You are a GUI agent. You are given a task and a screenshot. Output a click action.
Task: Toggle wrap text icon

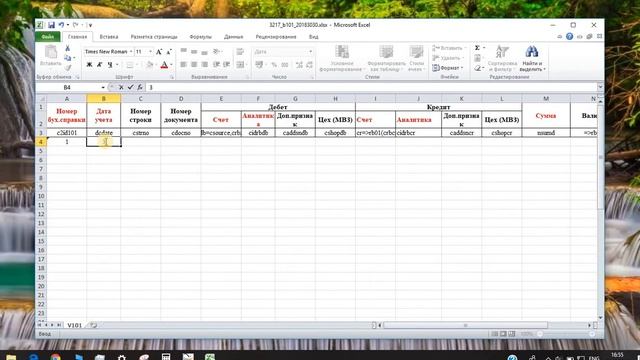point(240,51)
